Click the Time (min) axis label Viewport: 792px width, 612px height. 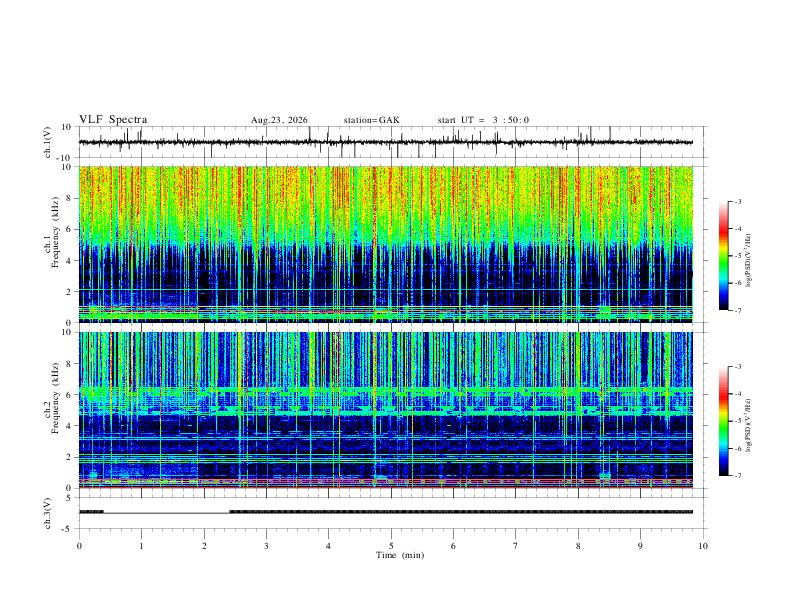click(x=400, y=555)
